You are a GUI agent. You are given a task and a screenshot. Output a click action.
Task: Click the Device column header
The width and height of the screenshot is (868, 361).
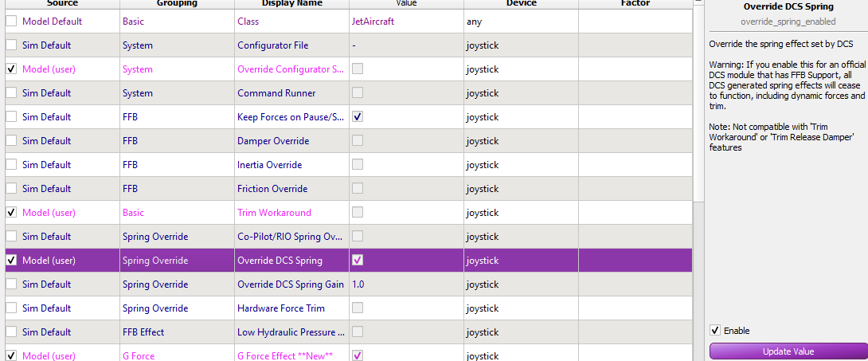coord(521,3)
